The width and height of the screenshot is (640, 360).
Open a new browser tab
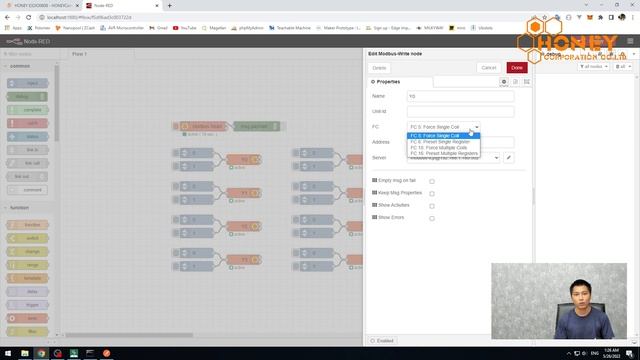[x=169, y=6]
